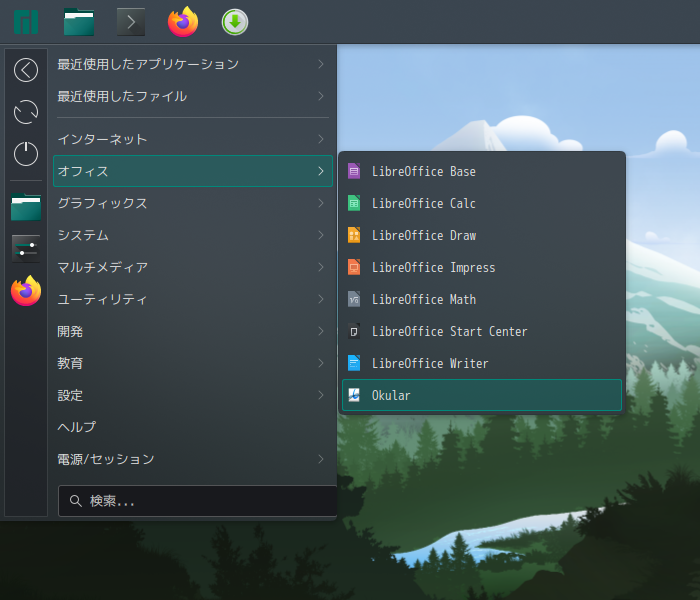The image size is (700, 600).
Task: Click the LibreOffice Math icon
Action: pyautogui.click(x=354, y=299)
